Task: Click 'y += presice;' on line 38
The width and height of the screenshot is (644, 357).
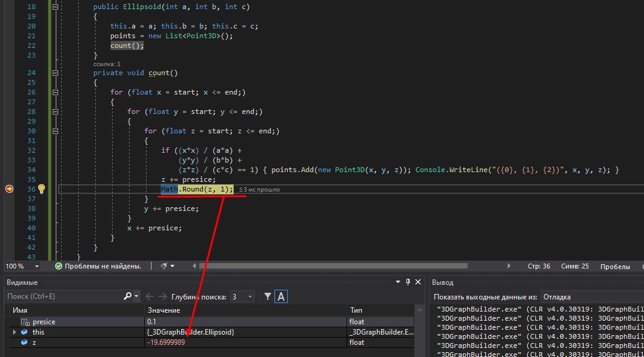Action: coord(171,209)
